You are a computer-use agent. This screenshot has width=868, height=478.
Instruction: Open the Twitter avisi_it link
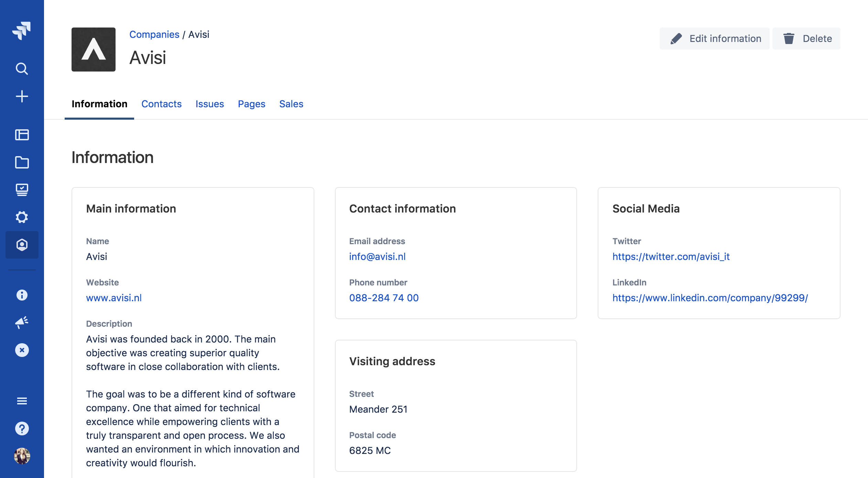pos(671,257)
